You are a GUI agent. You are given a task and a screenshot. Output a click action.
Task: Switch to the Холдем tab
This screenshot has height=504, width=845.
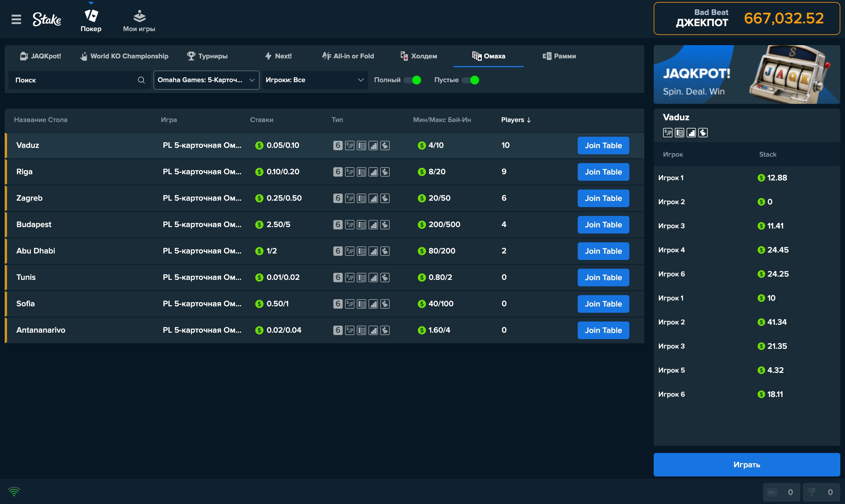419,56
